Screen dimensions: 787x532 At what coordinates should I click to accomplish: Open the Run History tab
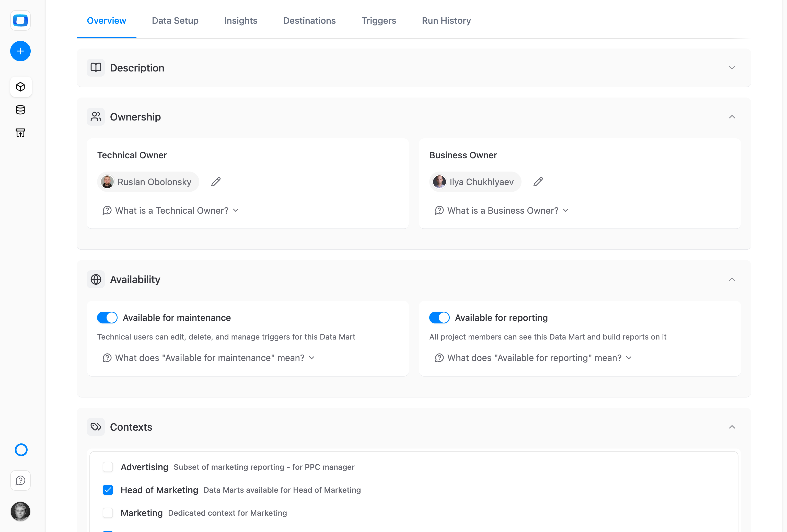[x=446, y=21]
